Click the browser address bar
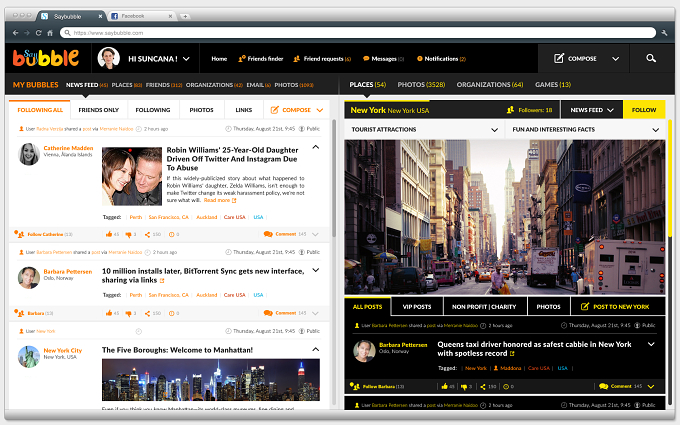Screen dimensions: 680x425 click(x=358, y=33)
